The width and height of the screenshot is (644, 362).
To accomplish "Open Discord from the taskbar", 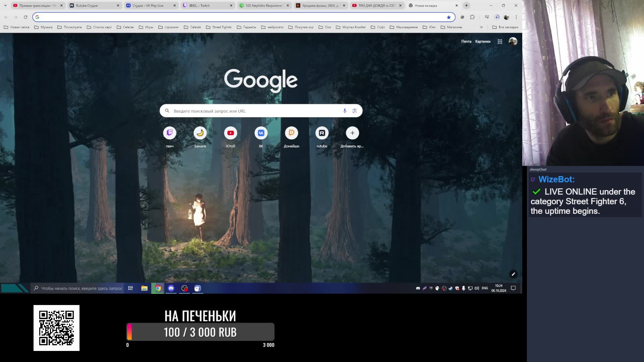I will (171, 288).
